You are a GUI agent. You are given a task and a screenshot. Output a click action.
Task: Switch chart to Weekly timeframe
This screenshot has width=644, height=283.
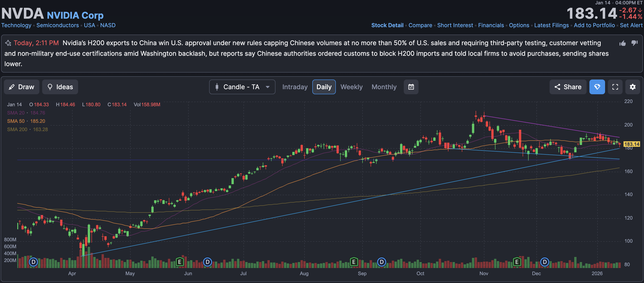(x=351, y=87)
